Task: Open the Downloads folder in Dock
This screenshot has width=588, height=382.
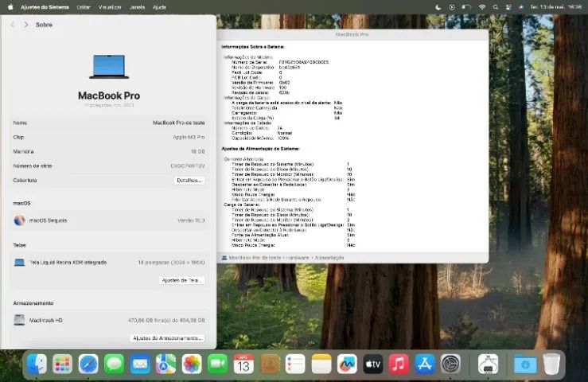Action: coord(525,364)
